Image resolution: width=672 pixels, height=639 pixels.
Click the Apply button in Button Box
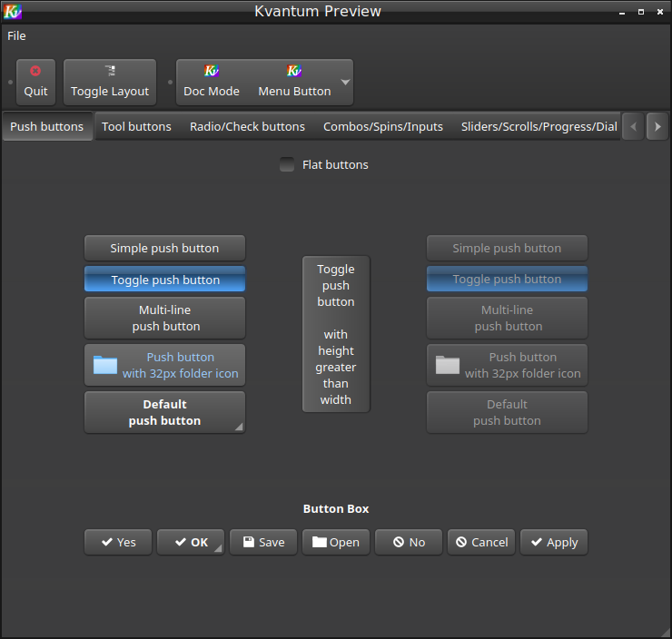pyautogui.click(x=554, y=542)
